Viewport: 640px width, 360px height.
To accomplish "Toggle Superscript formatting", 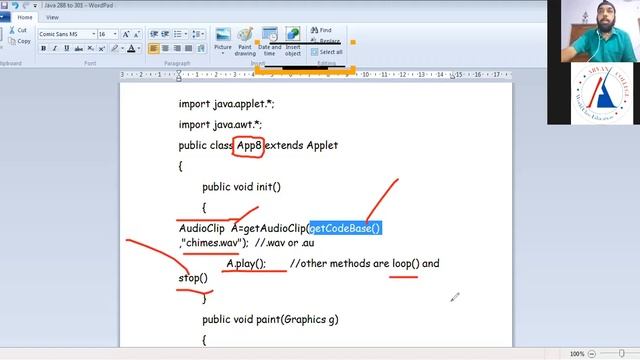I will click(102, 49).
